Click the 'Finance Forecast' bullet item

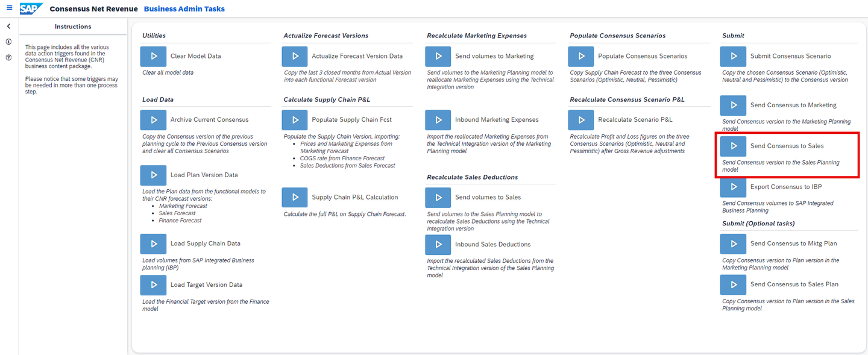click(x=180, y=220)
